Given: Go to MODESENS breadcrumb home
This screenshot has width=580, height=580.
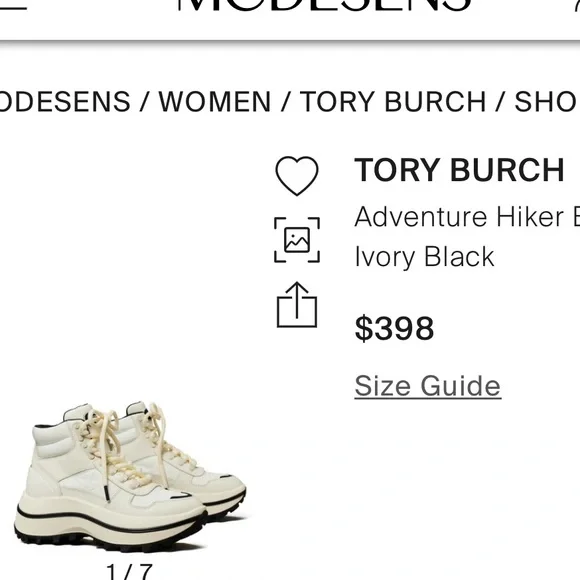Looking at the screenshot, I should (x=65, y=101).
